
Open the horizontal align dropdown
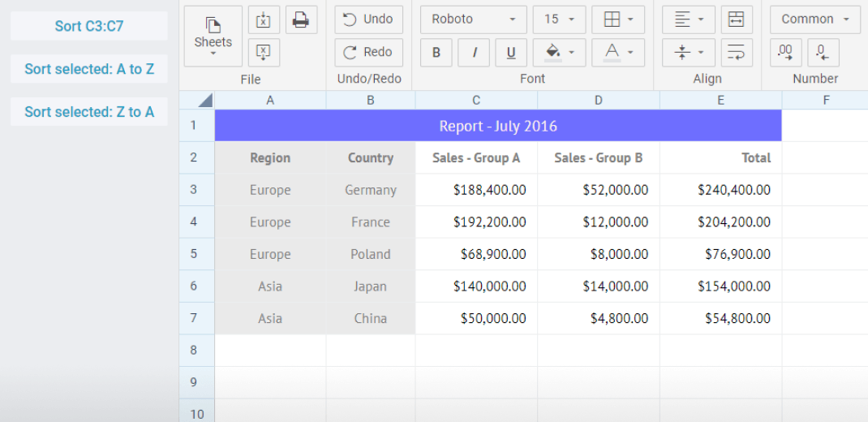pos(689,20)
